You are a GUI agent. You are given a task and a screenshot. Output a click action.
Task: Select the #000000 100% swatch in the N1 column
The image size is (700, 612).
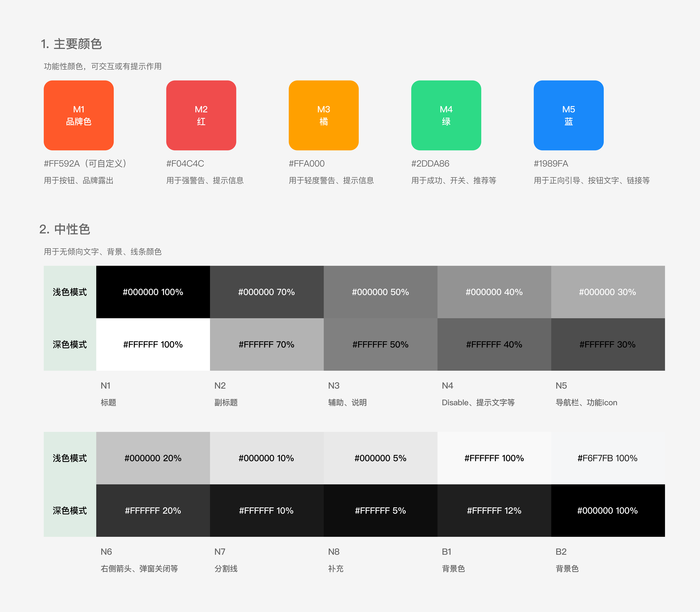(x=153, y=292)
